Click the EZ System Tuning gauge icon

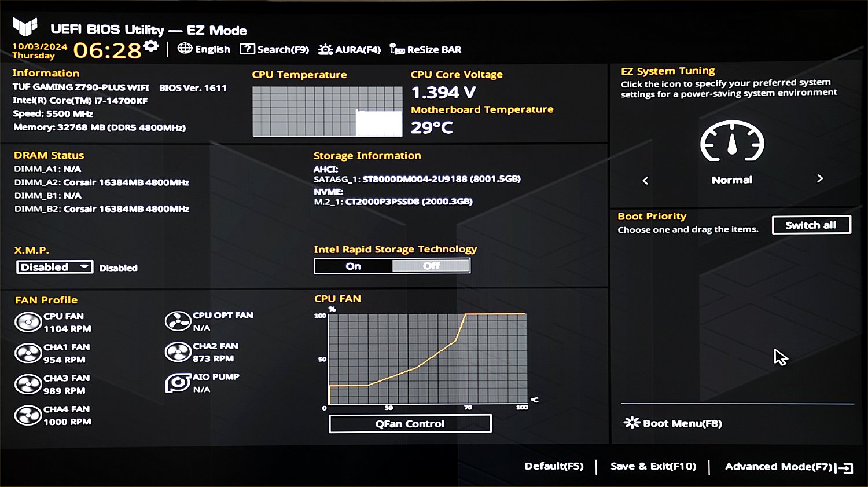732,141
